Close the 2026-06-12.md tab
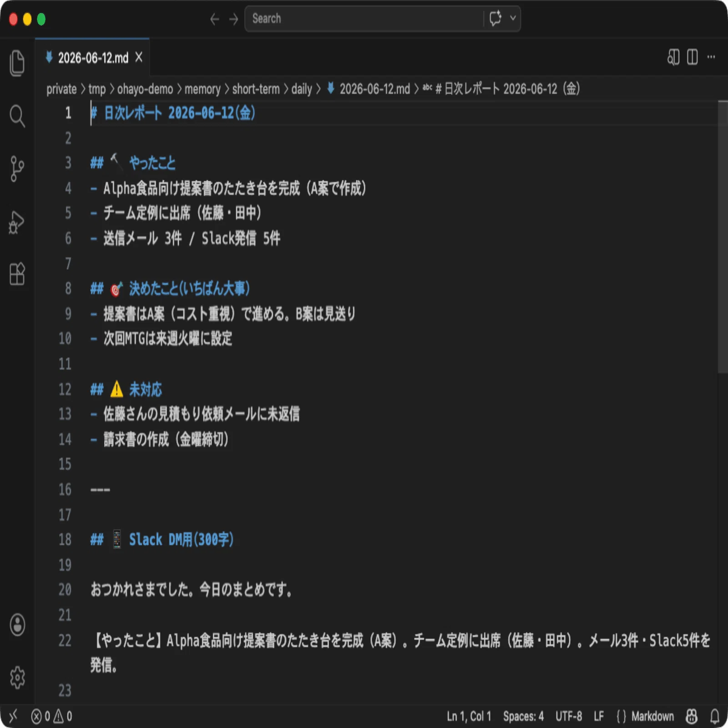Screen dimensions: 728x728 point(139,57)
